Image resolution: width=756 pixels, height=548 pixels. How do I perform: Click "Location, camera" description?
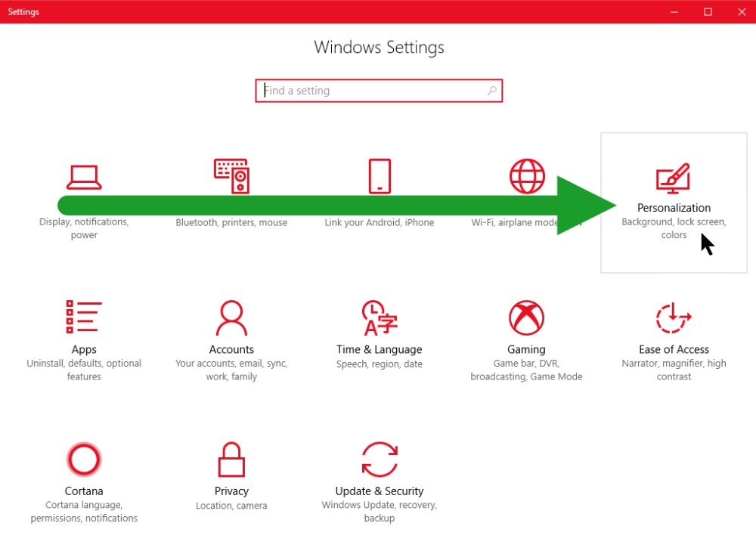pyautogui.click(x=231, y=506)
